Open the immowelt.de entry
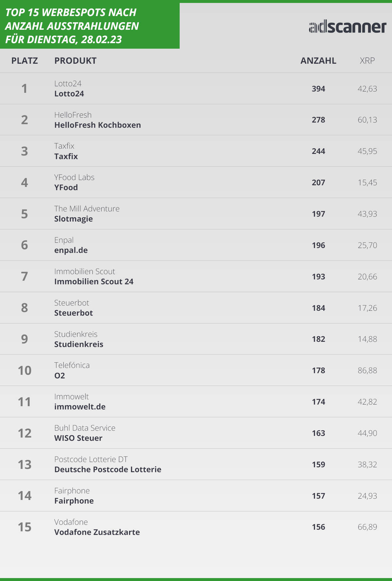The image size is (392, 581). coord(80,407)
